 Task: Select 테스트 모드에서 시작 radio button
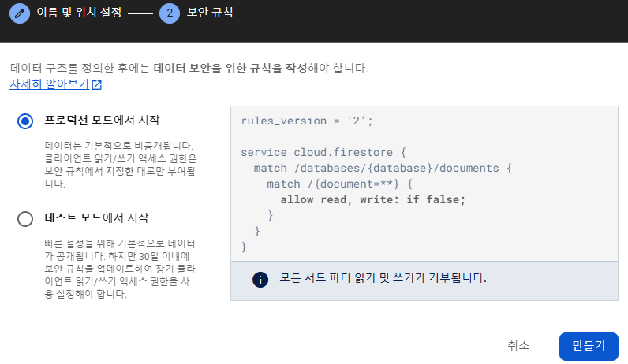click(25, 219)
